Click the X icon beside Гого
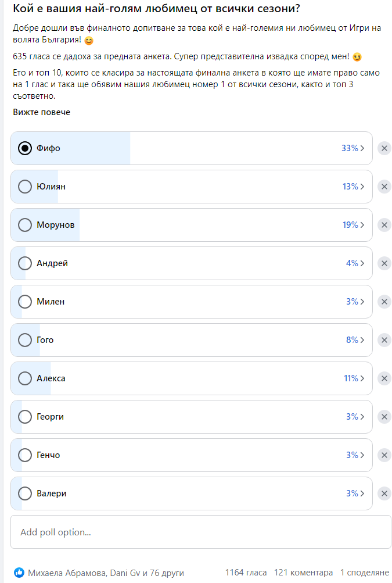This screenshot has width=392, height=583. coord(384,340)
